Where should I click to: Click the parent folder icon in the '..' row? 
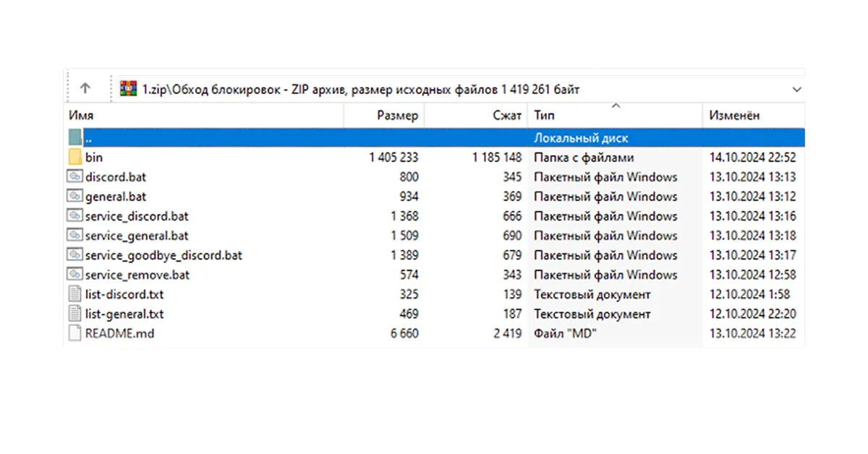point(75,137)
